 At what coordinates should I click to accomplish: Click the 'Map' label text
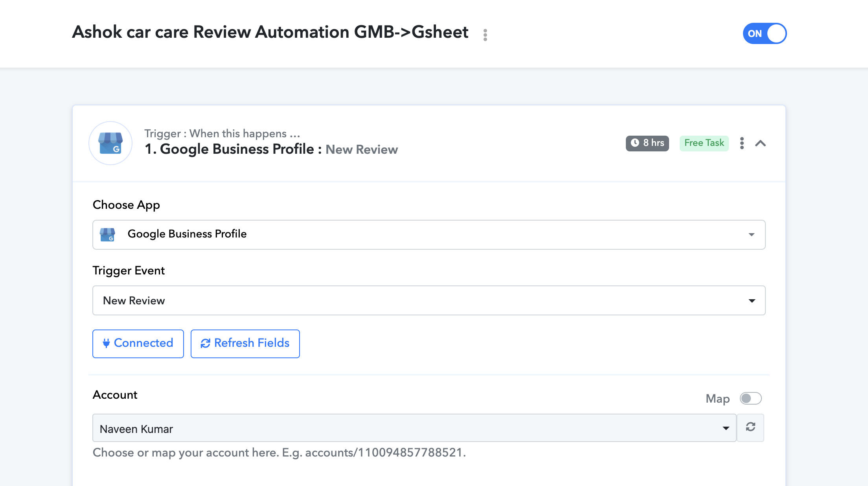(717, 399)
